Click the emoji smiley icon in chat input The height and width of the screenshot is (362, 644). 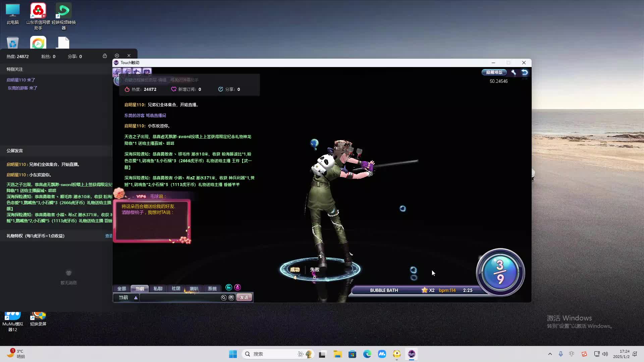[231, 298]
